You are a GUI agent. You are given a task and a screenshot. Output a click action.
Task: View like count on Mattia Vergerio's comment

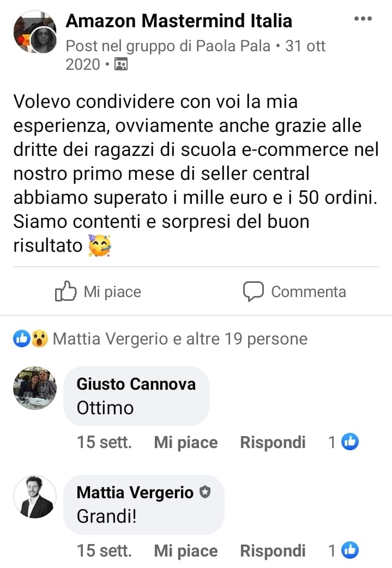[343, 550]
